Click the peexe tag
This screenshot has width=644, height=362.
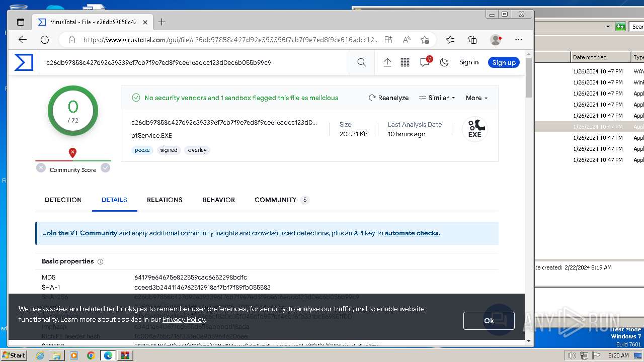pyautogui.click(x=142, y=150)
